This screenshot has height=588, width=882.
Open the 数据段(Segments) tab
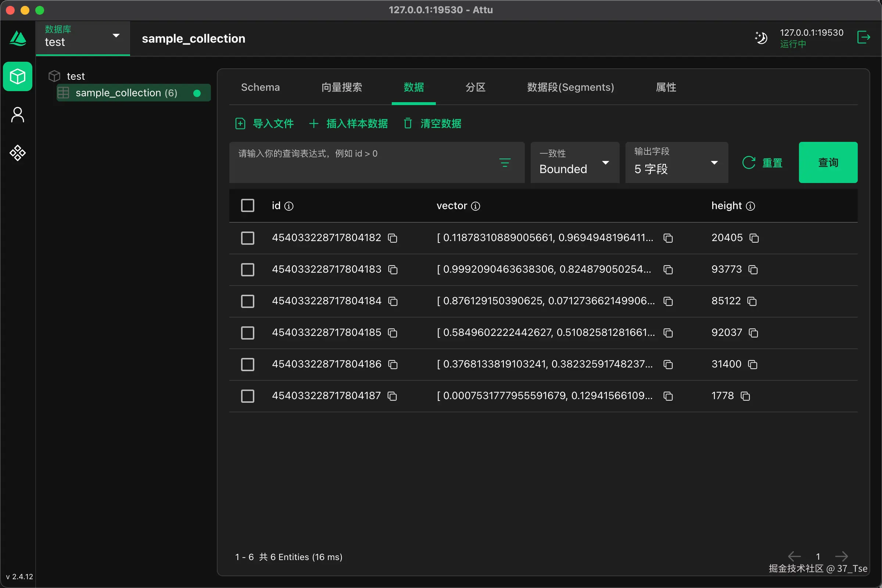(570, 87)
